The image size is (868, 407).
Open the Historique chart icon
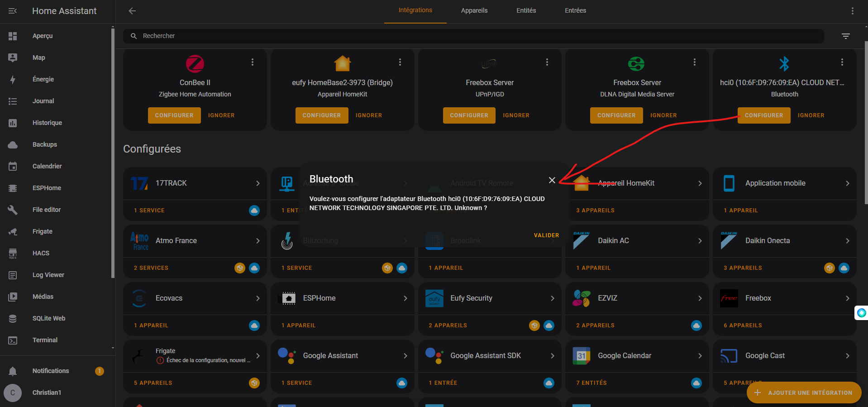[x=13, y=123]
